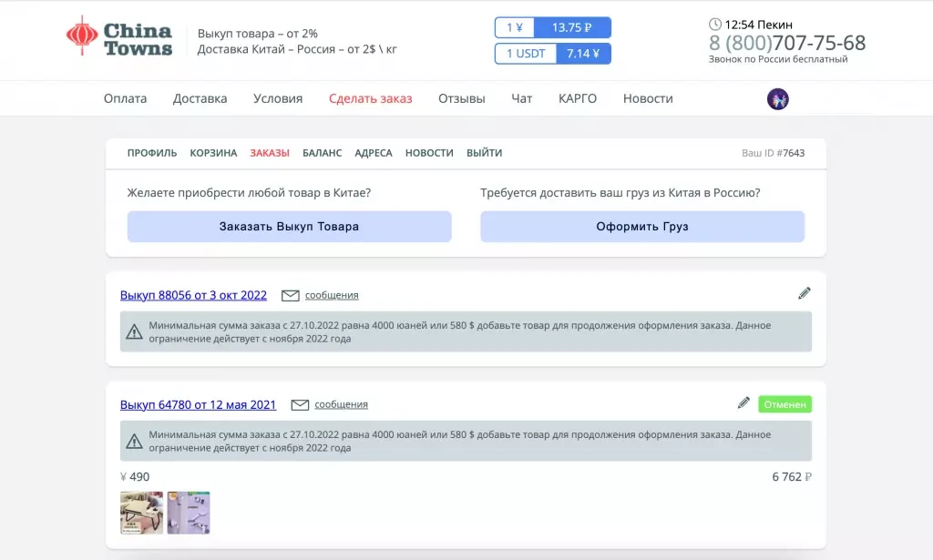Open сообщения link for order 88056
Viewport: 933px width, 560px height.
click(332, 295)
